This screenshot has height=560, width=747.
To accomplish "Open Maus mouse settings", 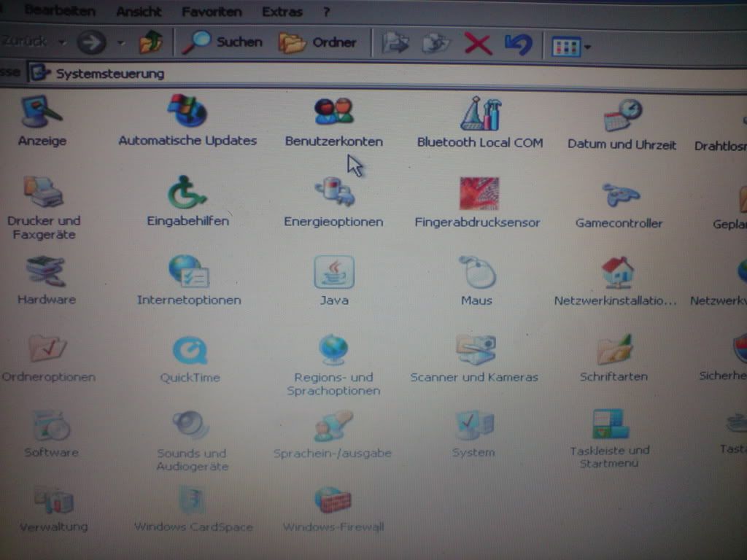I will tap(477, 281).
